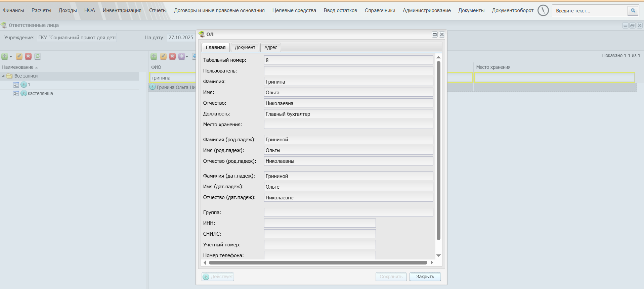Open the НФА menu

(90, 10)
